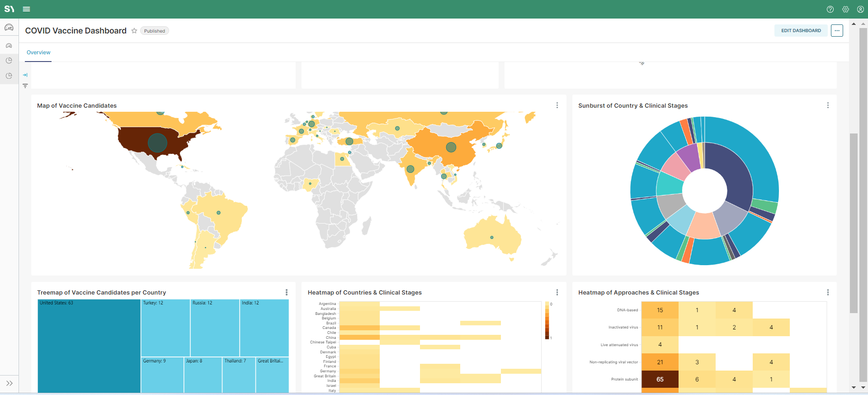Select the Overview tab

[x=38, y=52]
